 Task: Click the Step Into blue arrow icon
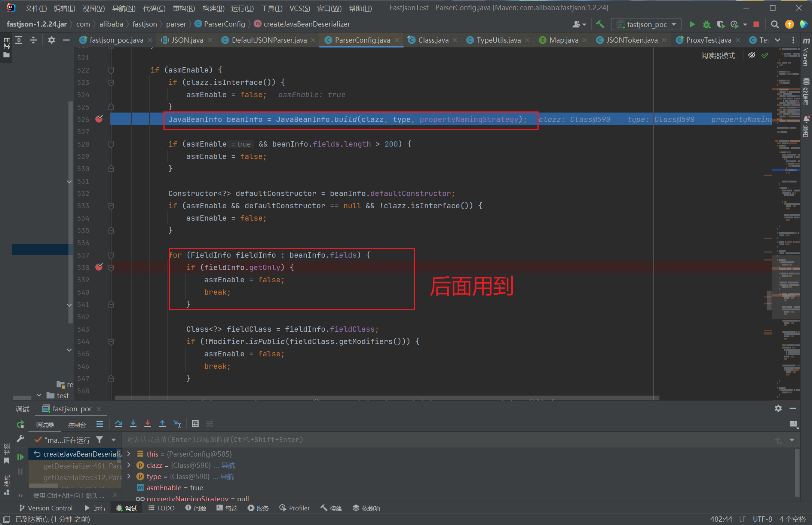(x=133, y=424)
